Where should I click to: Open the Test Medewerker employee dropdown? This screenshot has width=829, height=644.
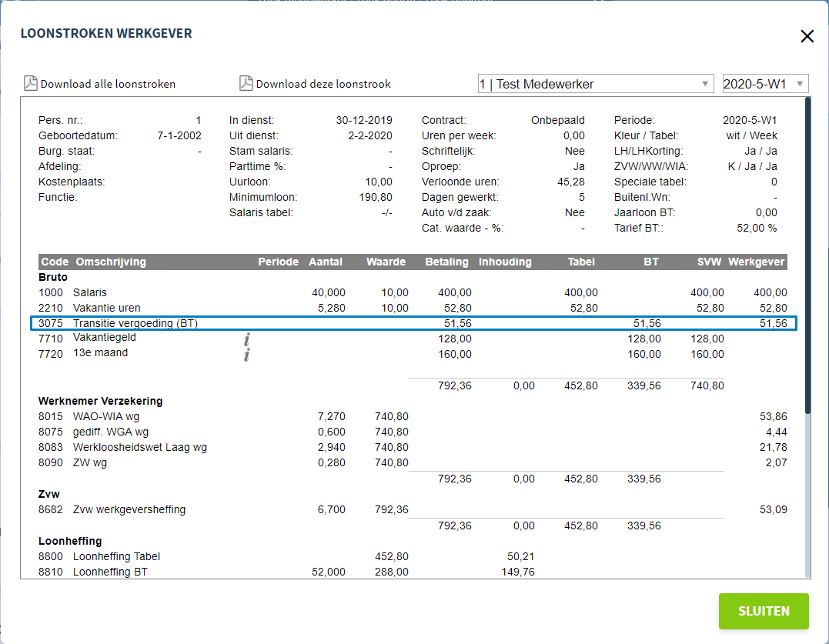pyautogui.click(x=595, y=84)
